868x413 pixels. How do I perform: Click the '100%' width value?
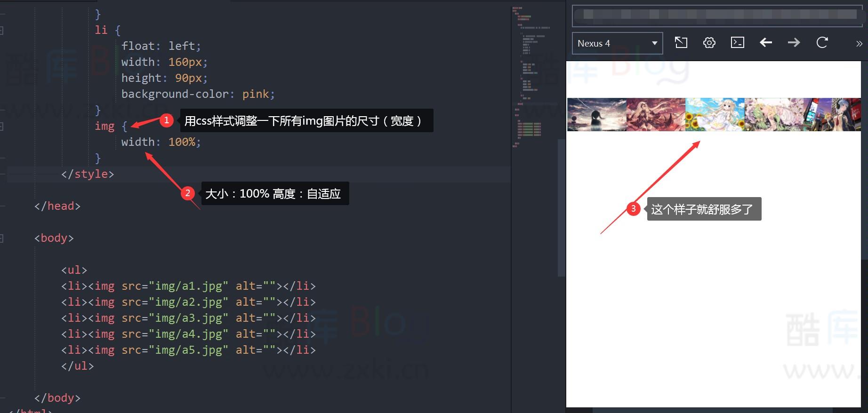182,142
